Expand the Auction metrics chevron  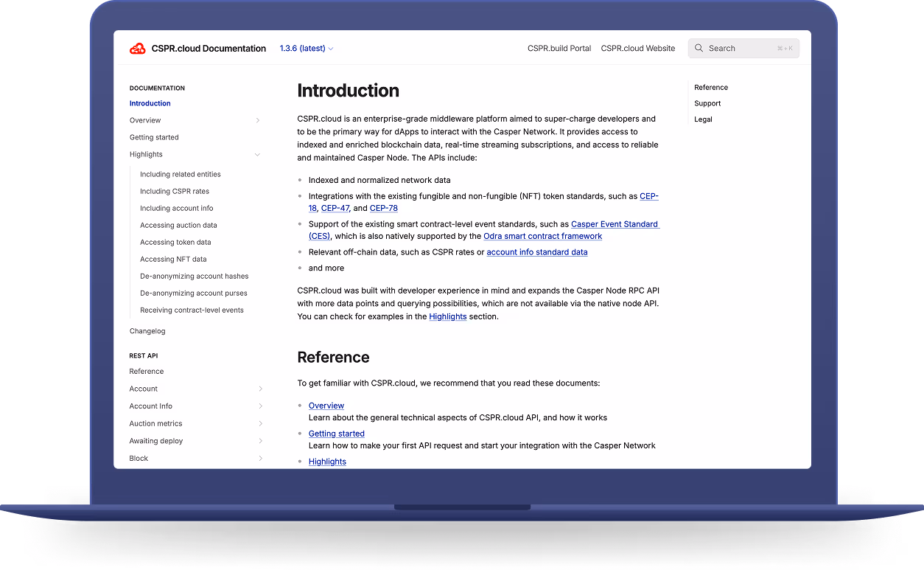[261, 424]
